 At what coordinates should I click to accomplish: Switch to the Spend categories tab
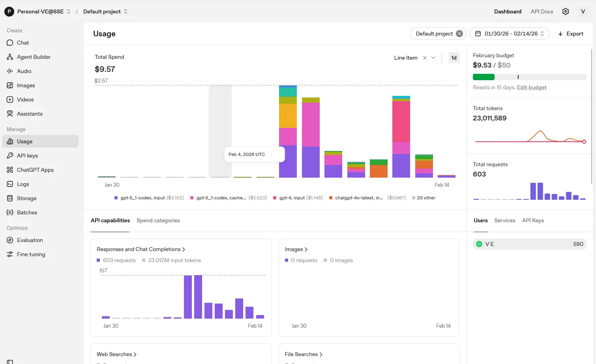pyautogui.click(x=158, y=220)
